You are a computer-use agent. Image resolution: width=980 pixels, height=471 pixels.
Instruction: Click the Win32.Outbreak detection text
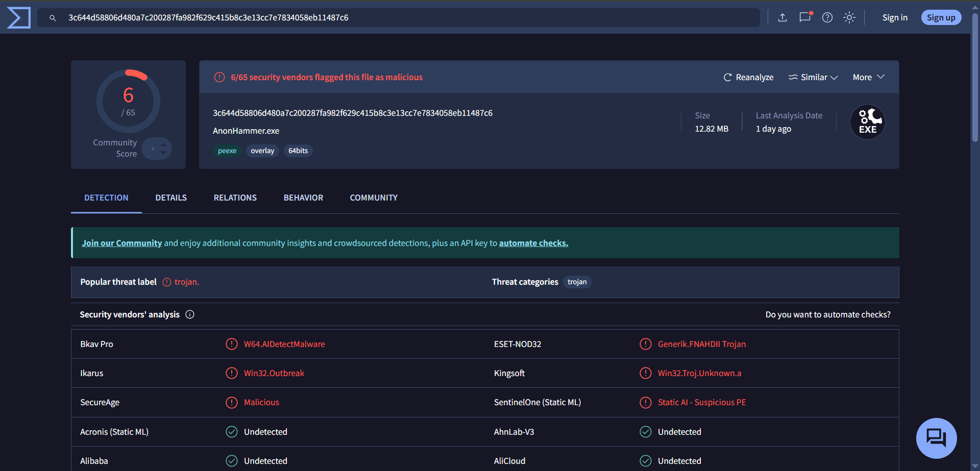274,373
